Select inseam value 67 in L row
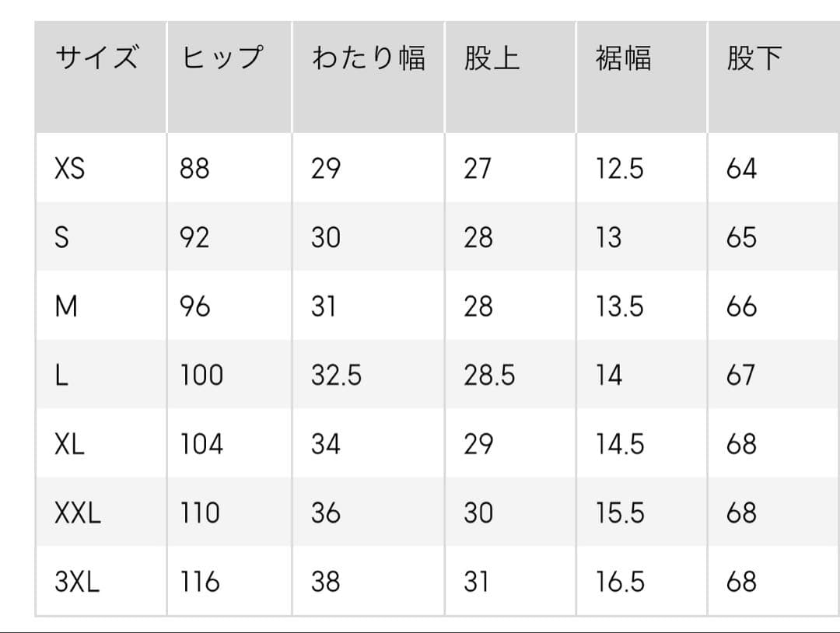The height and width of the screenshot is (633, 840). [740, 376]
